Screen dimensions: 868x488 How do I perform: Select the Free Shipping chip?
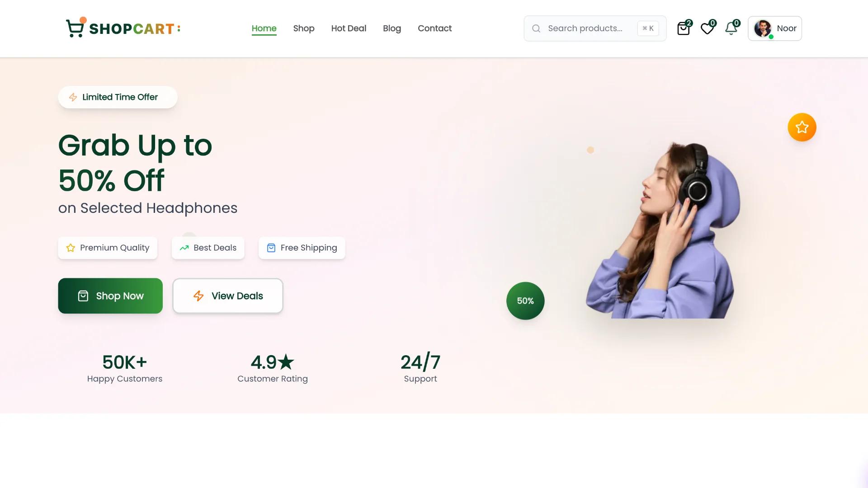coord(302,248)
